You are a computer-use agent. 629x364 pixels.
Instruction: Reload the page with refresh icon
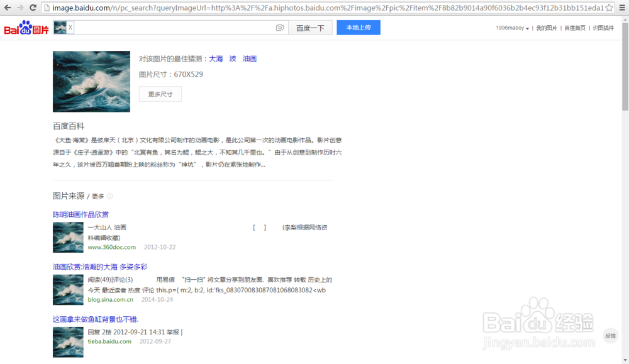coord(33,8)
